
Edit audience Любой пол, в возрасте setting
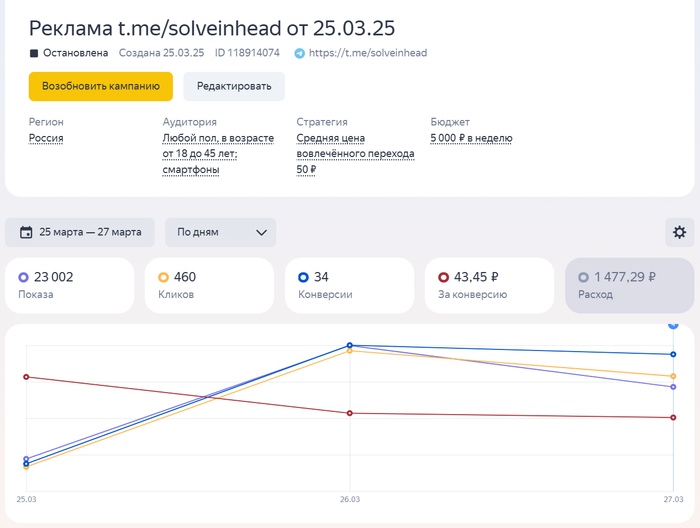[218, 154]
